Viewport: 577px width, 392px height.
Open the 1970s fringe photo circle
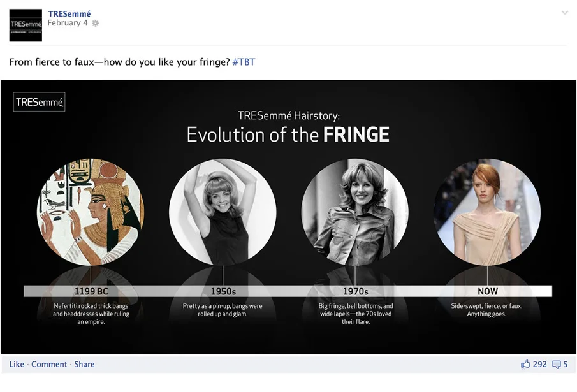point(354,212)
